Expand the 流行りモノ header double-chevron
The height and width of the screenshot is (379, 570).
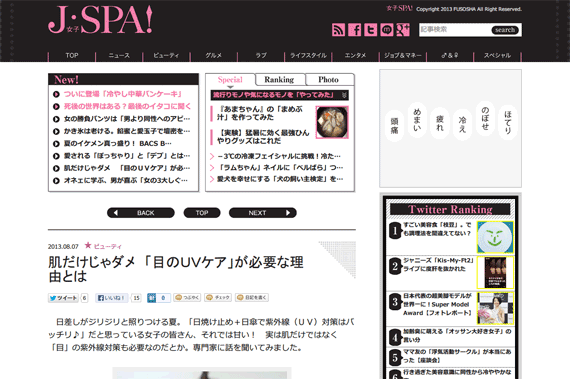pyautogui.click(x=344, y=95)
